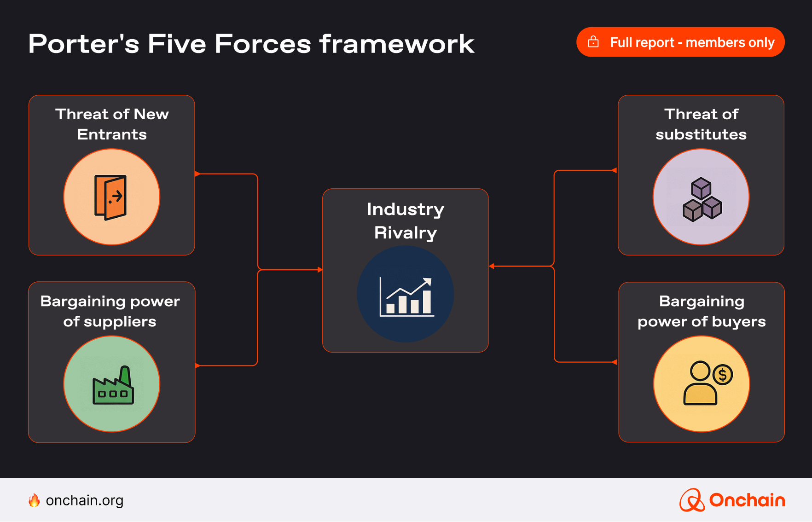Viewport: 812px width, 522px height.
Task: Click the Industry Rivalry heading text
Action: coord(406,221)
